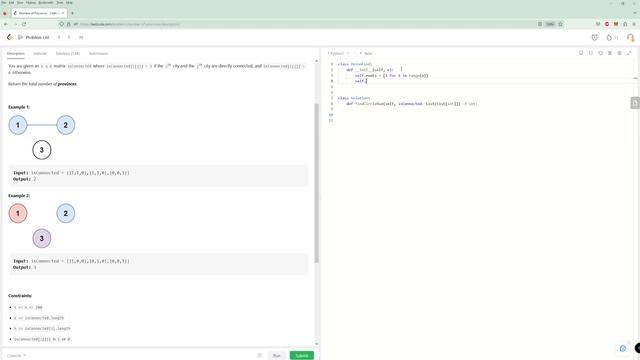Open the Description tab

(x=16, y=53)
